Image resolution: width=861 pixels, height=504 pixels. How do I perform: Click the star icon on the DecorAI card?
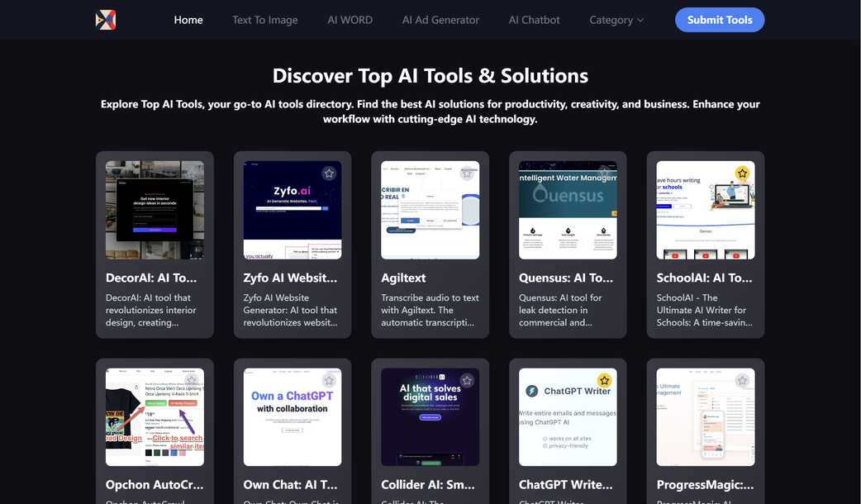point(190,173)
